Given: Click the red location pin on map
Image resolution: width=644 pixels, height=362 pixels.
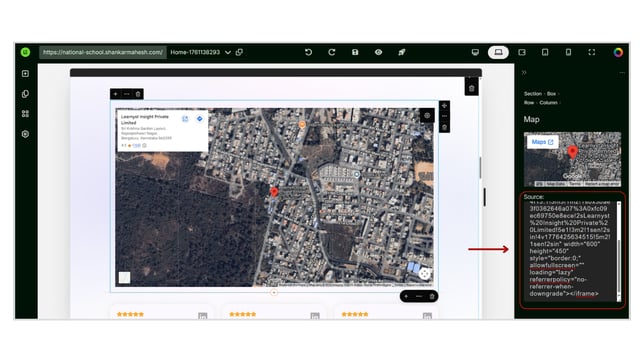Looking at the screenshot, I should tap(274, 191).
